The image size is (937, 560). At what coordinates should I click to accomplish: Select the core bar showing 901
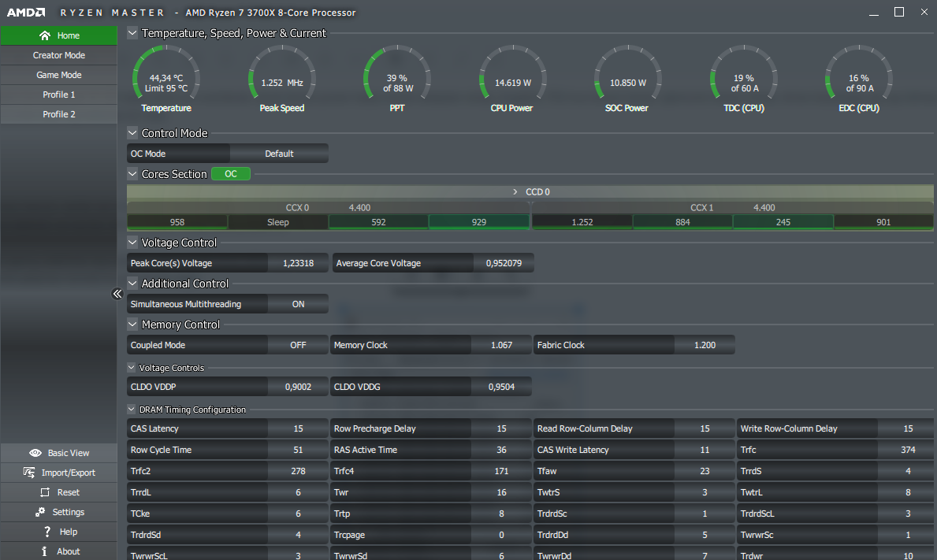coord(883,222)
